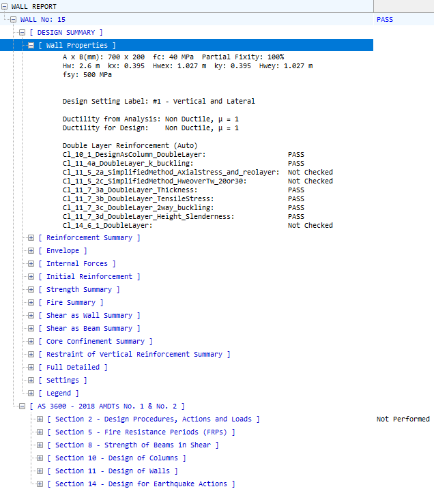Collapse the DESIGN SUMMARY section

point(22,32)
